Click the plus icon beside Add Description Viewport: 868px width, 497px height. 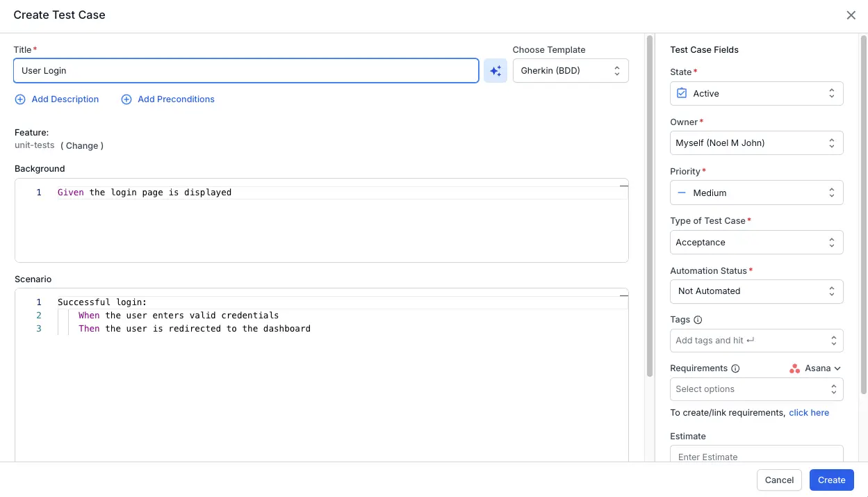(20, 99)
